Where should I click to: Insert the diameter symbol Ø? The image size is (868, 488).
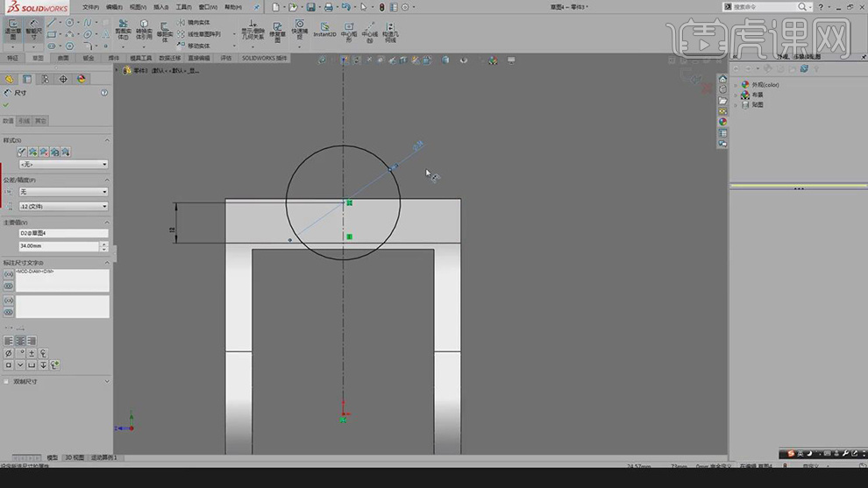[8, 353]
